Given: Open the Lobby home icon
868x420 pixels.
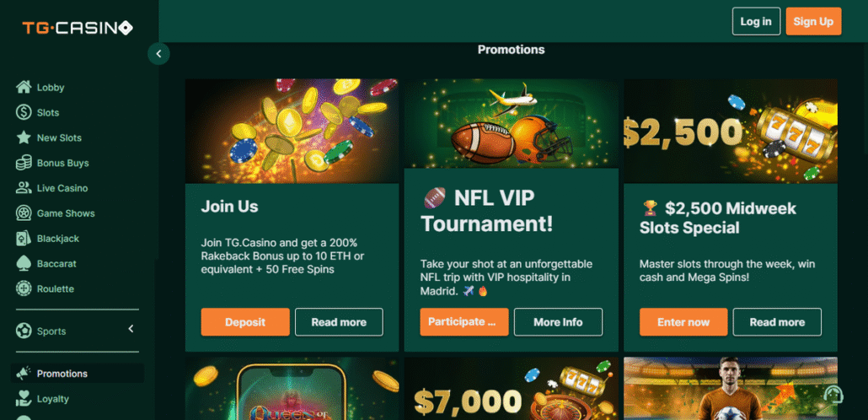Looking at the screenshot, I should [x=24, y=87].
